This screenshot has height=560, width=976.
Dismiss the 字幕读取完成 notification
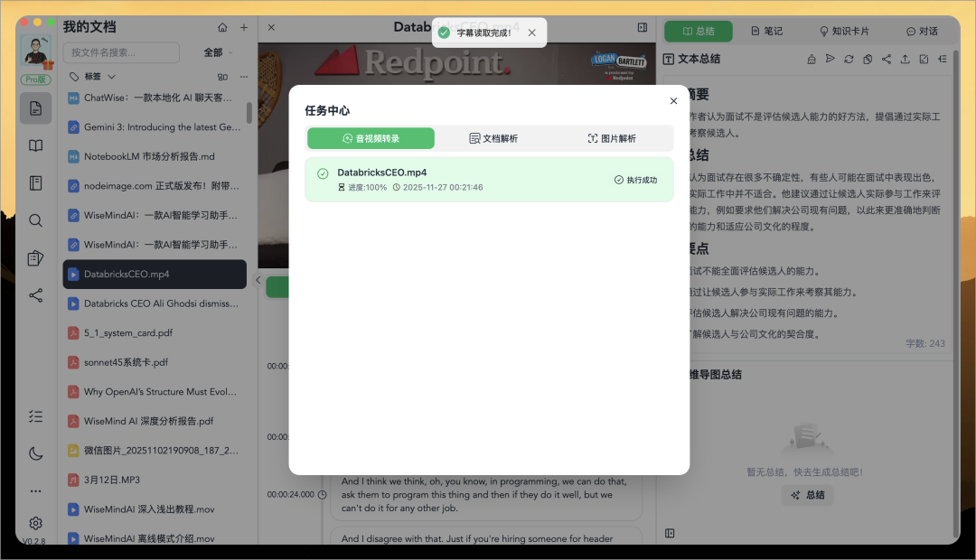click(x=531, y=33)
